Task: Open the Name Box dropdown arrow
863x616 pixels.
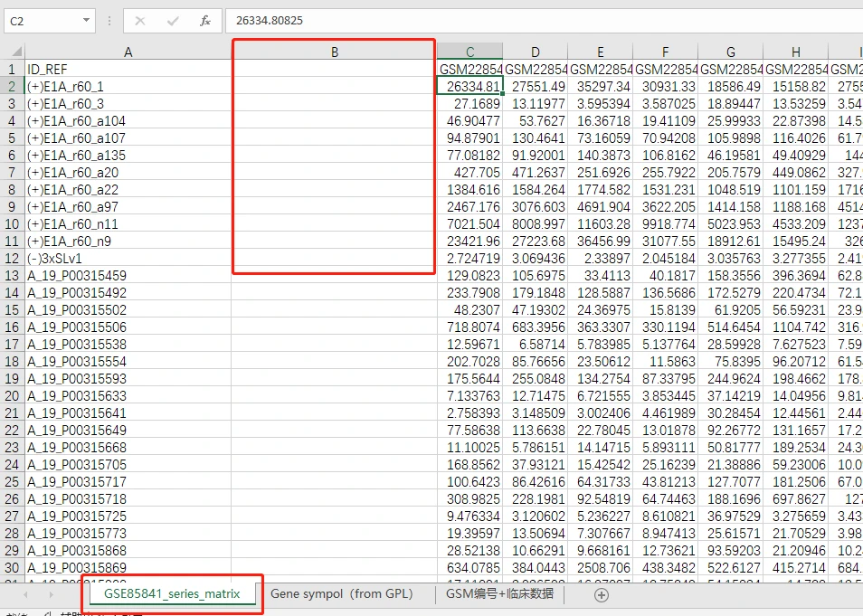Action: [x=86, y=21]
